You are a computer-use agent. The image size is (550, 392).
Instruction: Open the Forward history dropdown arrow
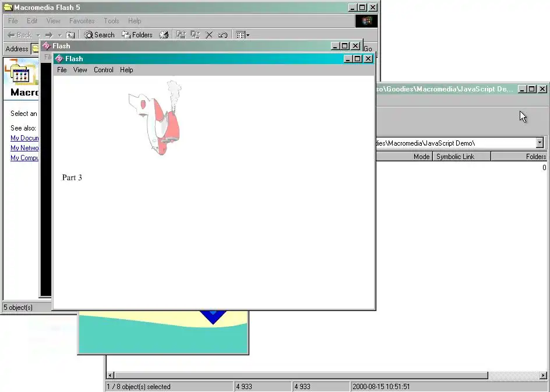59,35
